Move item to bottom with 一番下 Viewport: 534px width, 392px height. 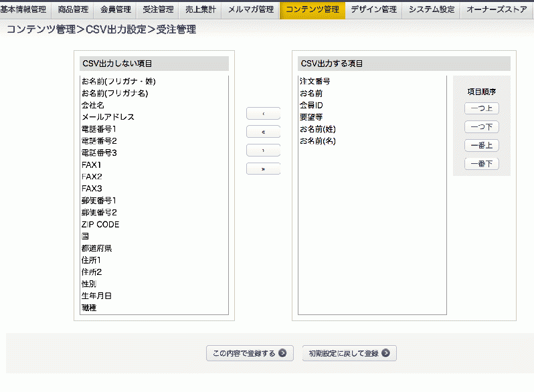point(482,164)
